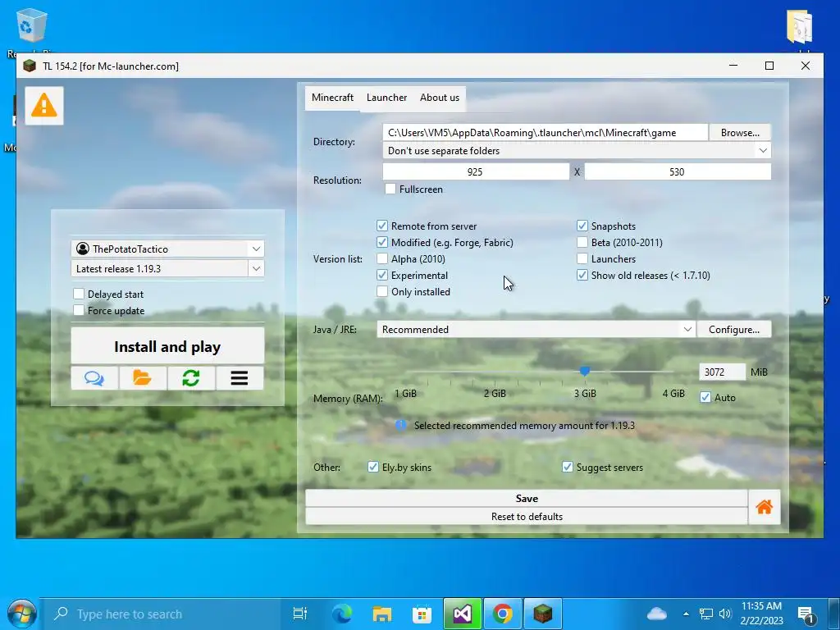Screen dimensions: 840x630
Task: Click Browse... for the directory
Action: tap(740, 132)
